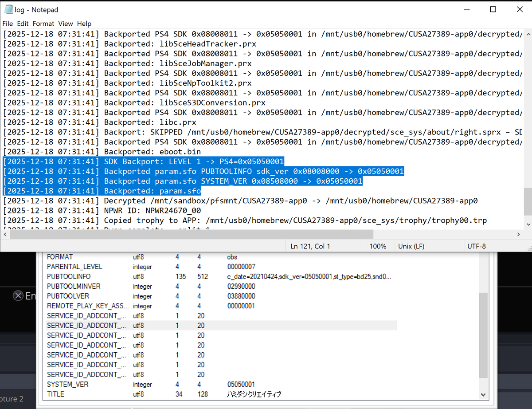532x409 pixels.
Task: Click SYSTEM_VER value 05050001
Action: point(241,384)
